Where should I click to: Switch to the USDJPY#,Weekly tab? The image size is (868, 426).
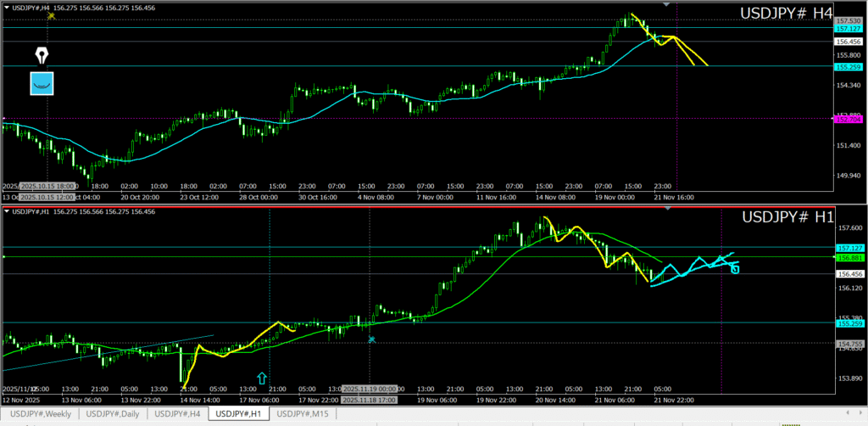click(42, 413)
